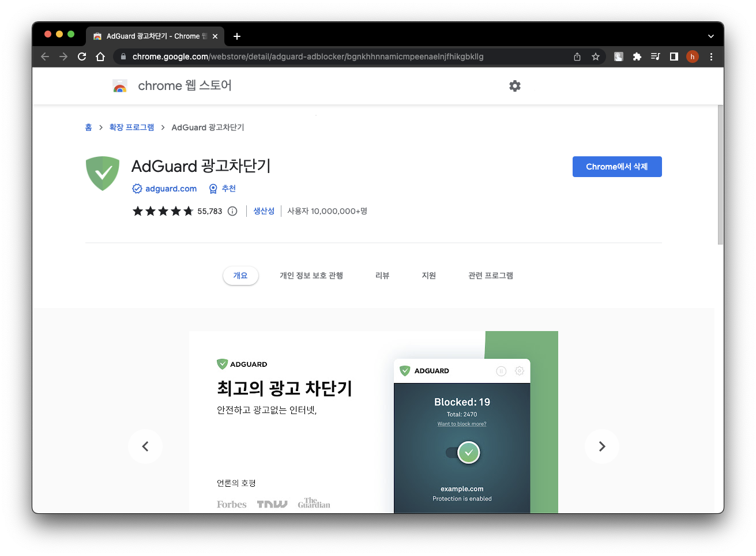Go back to the previous page
The width and height of the screenshot is (756, 556).
pos(45,57)
